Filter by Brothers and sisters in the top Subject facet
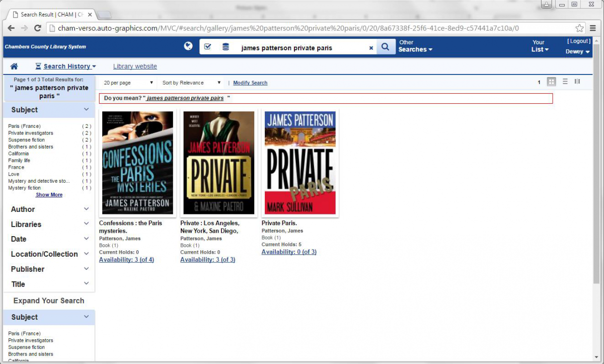Screen dimensions: 604x364 31,147
